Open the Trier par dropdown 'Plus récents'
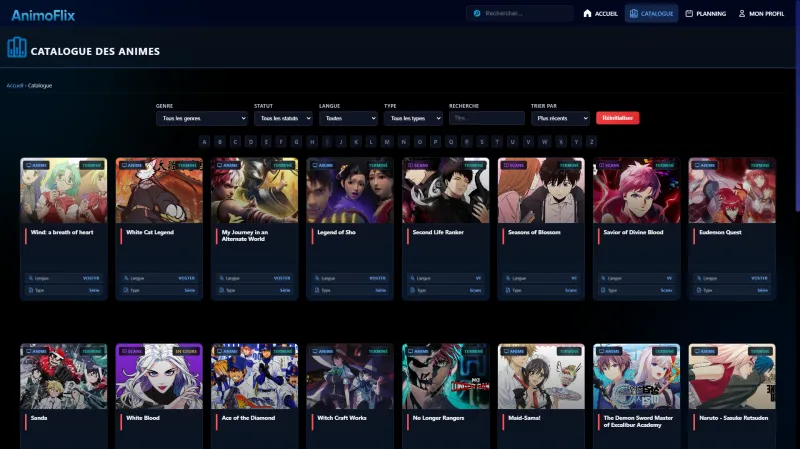Image resolution: width=800 pixels, height=449 pixels. [x=560, y=118]
